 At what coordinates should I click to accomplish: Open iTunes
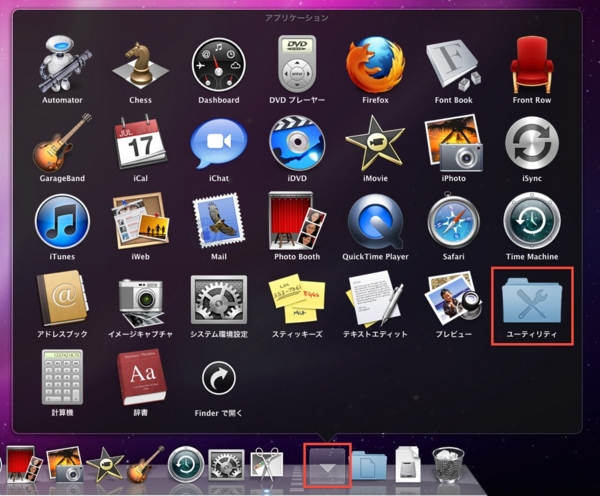(x=62, y=221)
